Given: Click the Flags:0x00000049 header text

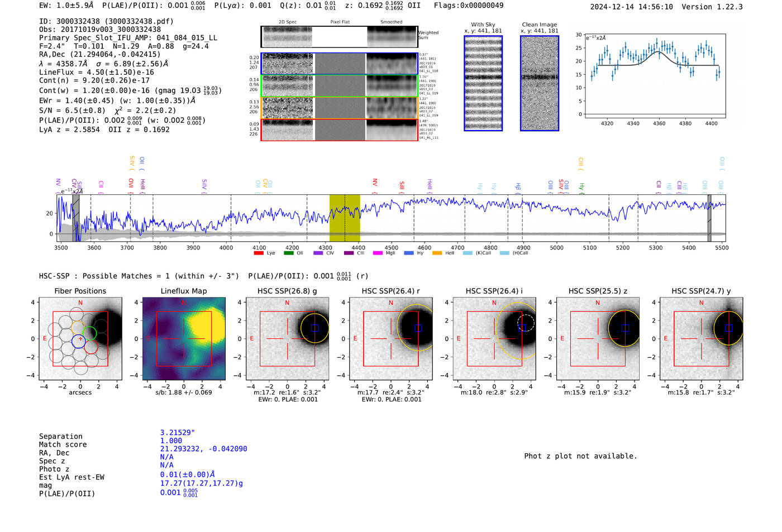Looking at the screenshot, I should point(469,6).
